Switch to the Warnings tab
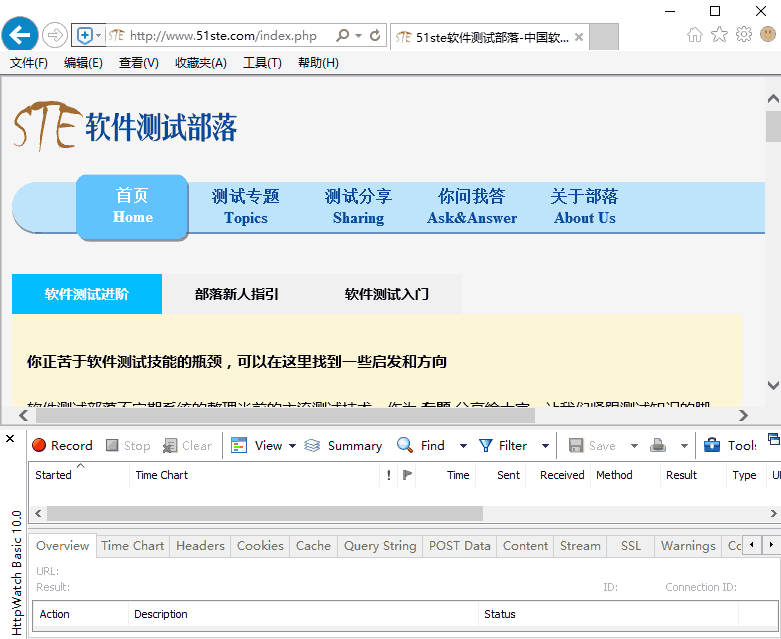The width and height of the screenshot is (781, 639). (688, 546)
